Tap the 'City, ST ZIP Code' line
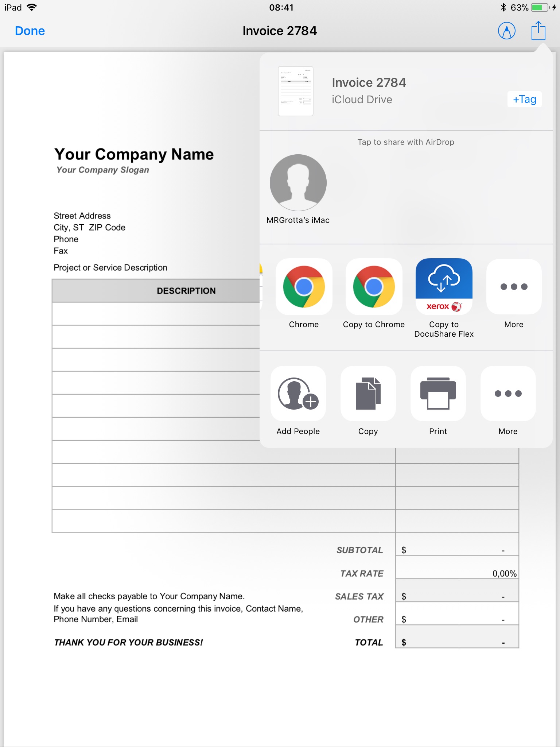Screen dimensions: 560x747 89,228
